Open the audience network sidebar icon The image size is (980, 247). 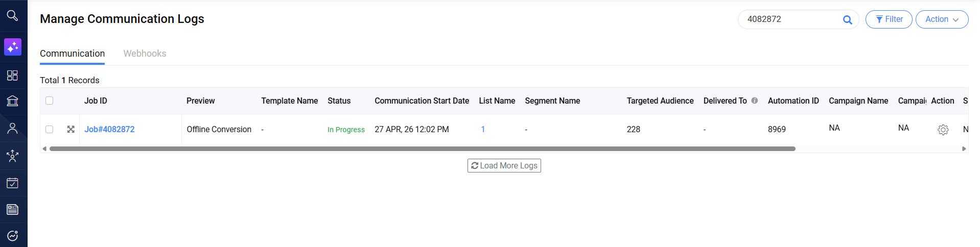point(12,156)
